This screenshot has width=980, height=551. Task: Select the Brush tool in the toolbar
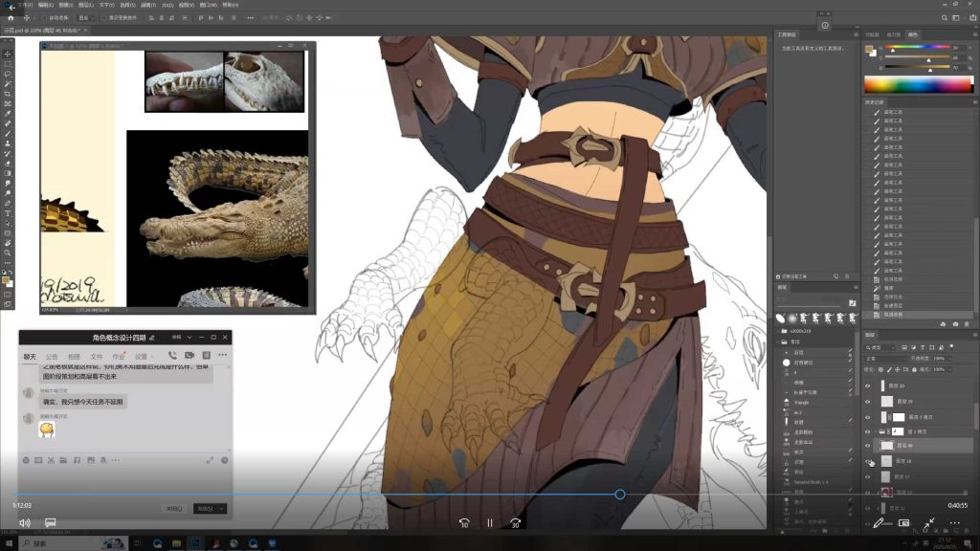(x=8, y=134)
